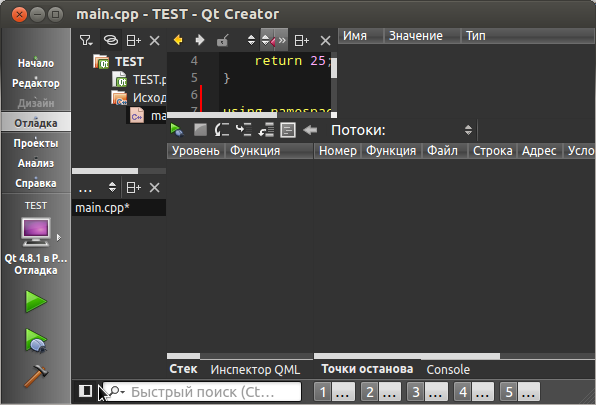Stop the debugger
Viewport: 596px width, 405px height.
200,130
